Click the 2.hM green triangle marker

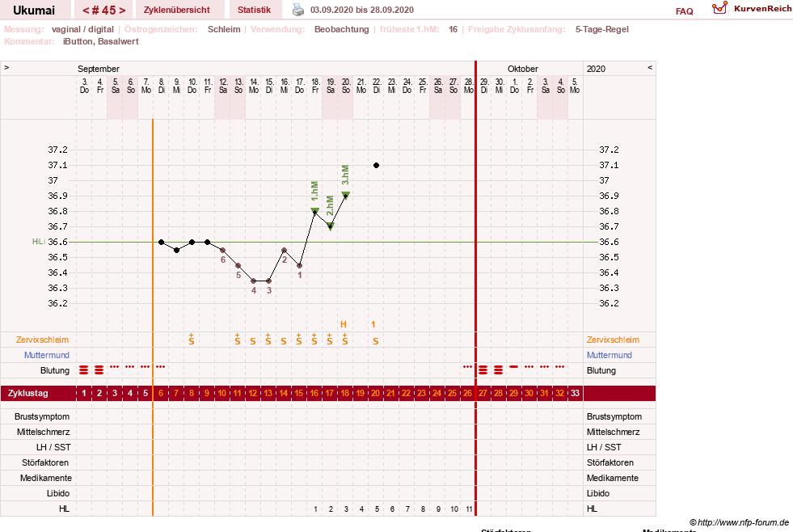331,226
